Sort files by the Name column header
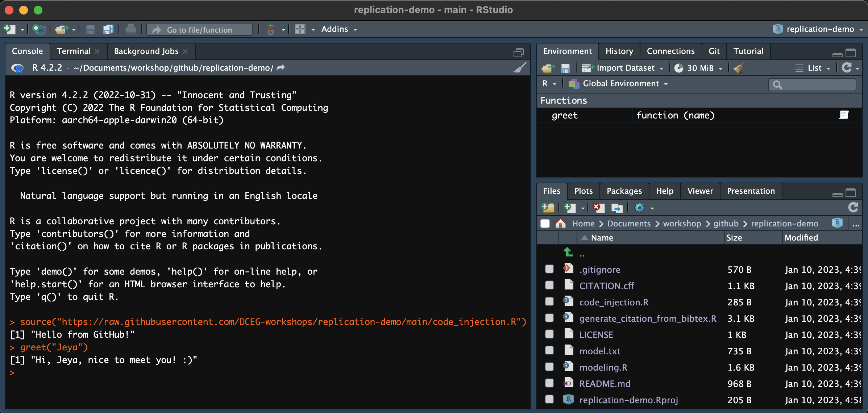The width and height of the screenshot is (868, 413). (651, 238)
